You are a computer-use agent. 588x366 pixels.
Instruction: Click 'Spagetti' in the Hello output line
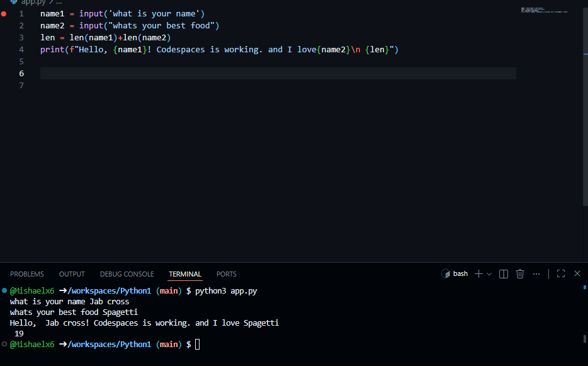pyautogui.click(x=261, y=323)
